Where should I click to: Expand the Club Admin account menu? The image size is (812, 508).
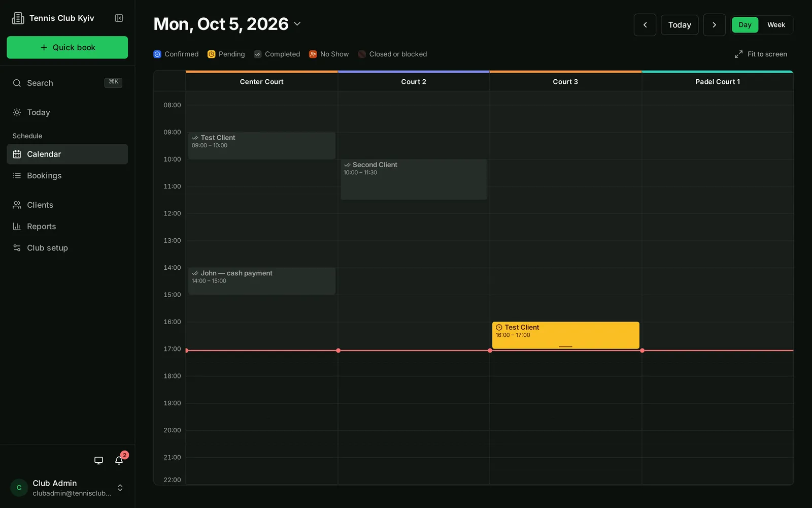coord(120,488)
